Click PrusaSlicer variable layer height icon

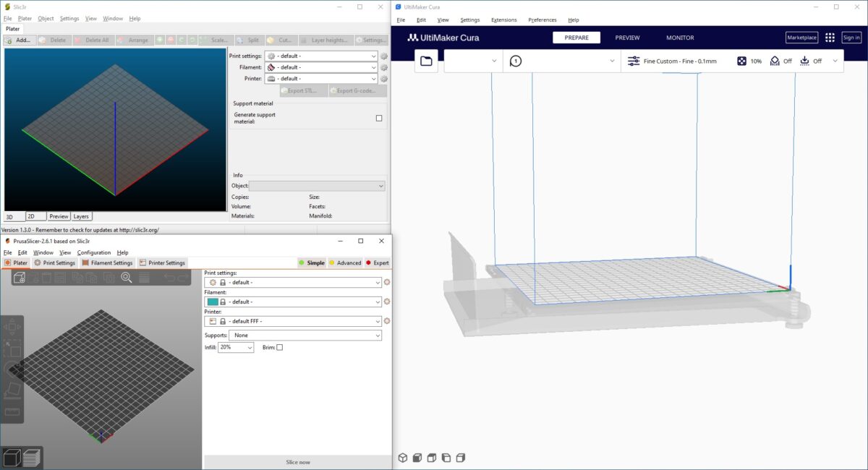point(144,278)
